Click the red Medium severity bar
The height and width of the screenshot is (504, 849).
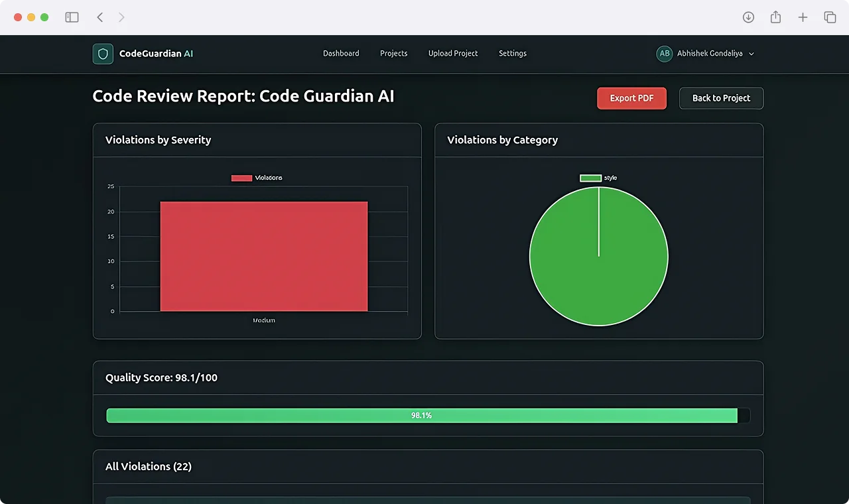coord(264,256)
